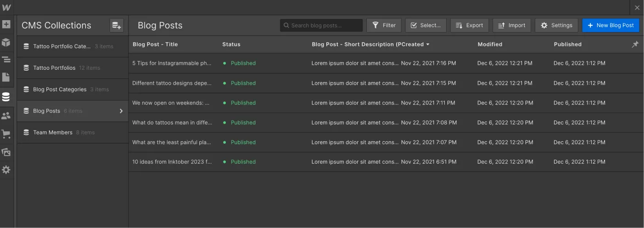Click the Select... button

coord(426,25)
